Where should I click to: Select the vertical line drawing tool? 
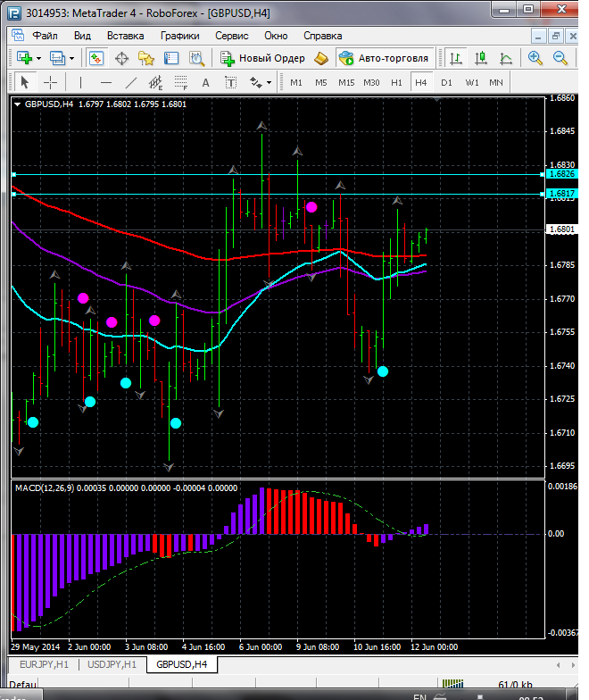point(81,82)
